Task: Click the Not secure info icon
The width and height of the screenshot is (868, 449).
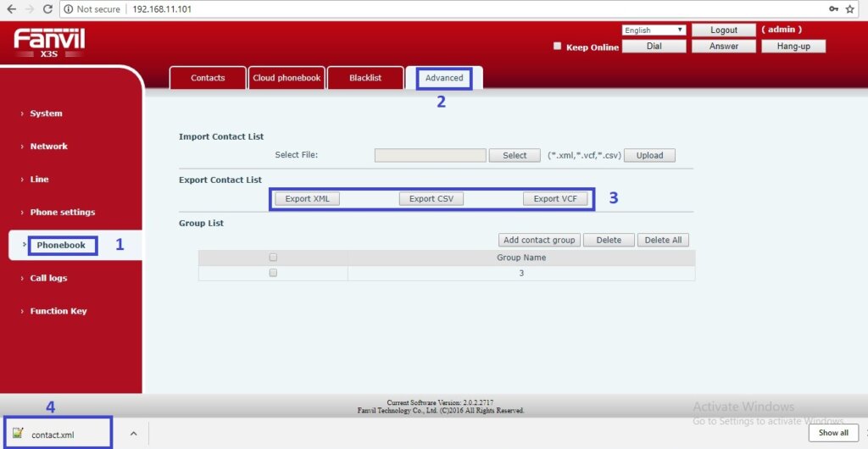Action: 68,8
